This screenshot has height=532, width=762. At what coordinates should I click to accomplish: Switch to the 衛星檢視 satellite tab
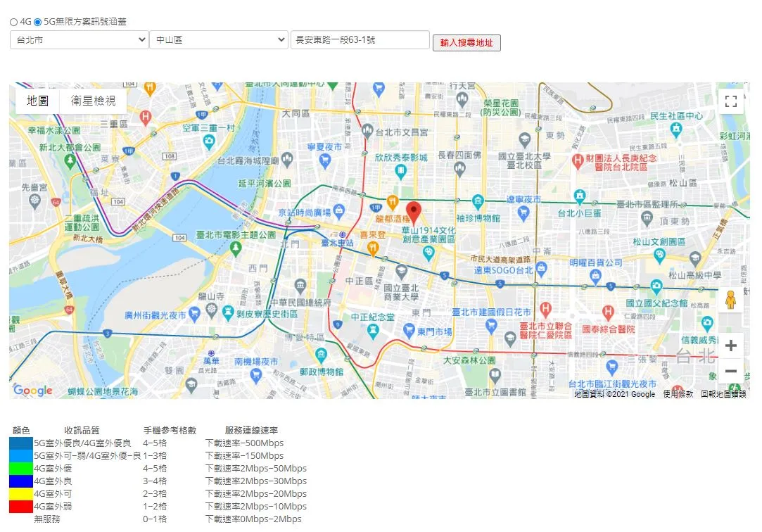tap(94, 101)
